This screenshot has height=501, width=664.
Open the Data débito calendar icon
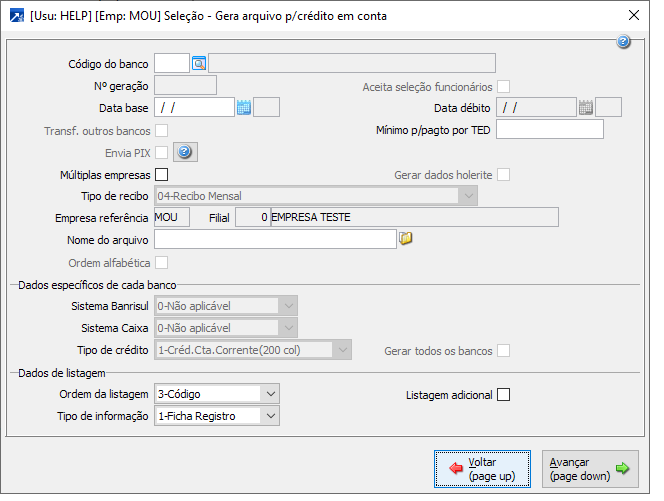coord(586,108)
